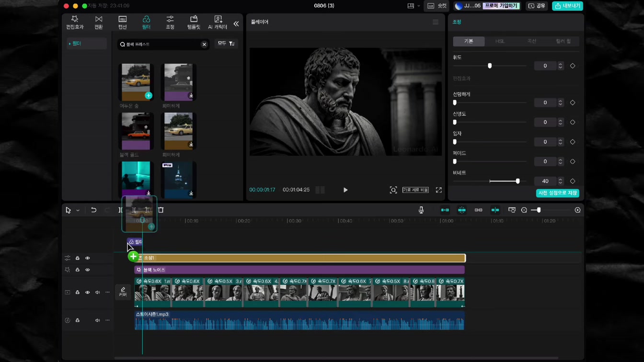Viewport: 644px width, 362px height.
Task: Toggle the linkage chain icon in timeline
Action: 478,210
